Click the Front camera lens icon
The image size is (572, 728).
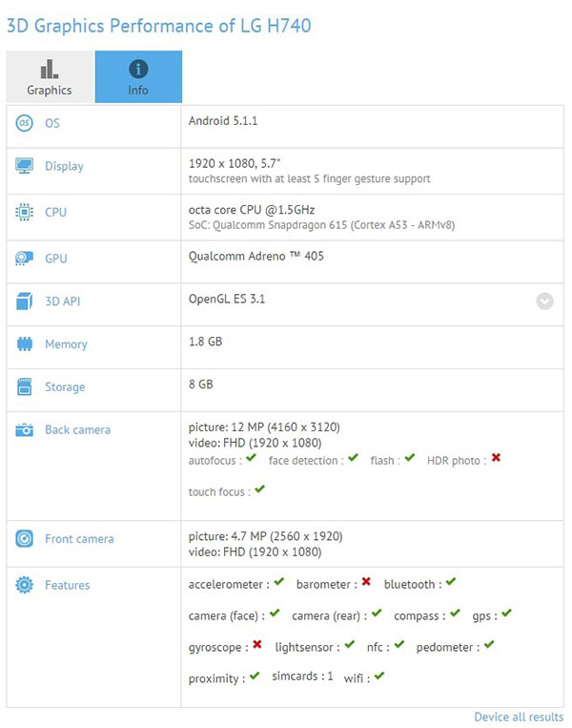coord(24,538)
